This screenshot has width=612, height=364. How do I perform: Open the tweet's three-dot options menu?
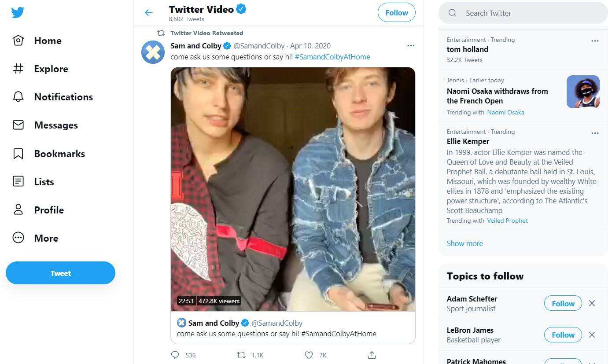411,46
